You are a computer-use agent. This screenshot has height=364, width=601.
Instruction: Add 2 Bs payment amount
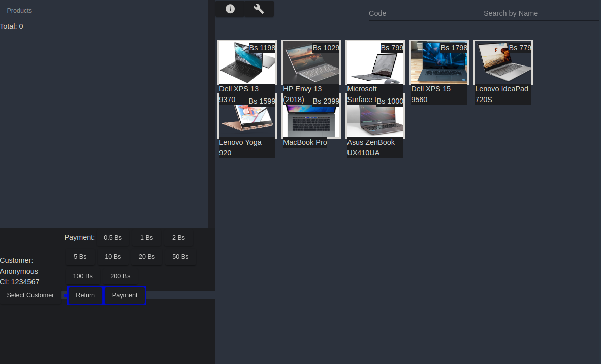click(178, 238)
